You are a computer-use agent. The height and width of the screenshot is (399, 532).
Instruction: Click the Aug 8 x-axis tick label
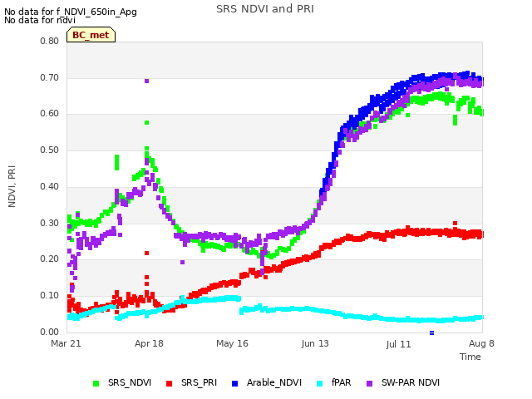click(481, 343)
